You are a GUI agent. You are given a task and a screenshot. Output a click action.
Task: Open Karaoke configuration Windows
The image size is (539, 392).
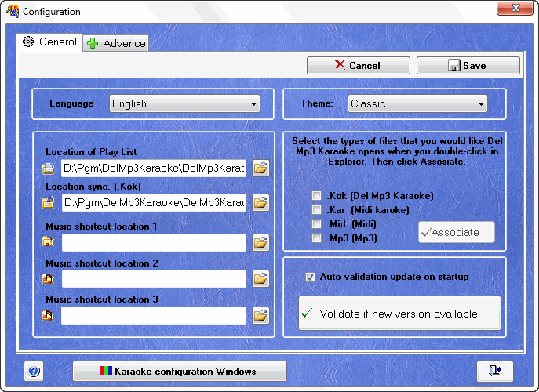pos(180,371)
